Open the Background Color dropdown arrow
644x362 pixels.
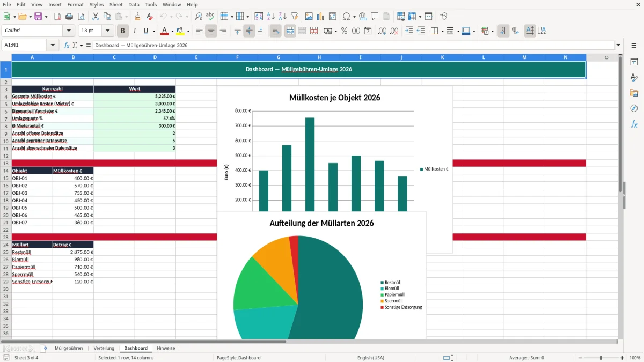[188, 31]
